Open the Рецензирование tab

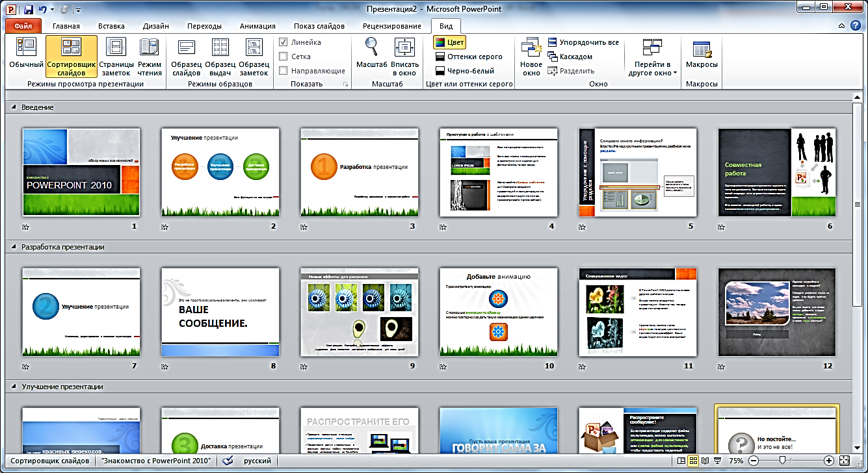pyautogui.click(x=391, y=26)
